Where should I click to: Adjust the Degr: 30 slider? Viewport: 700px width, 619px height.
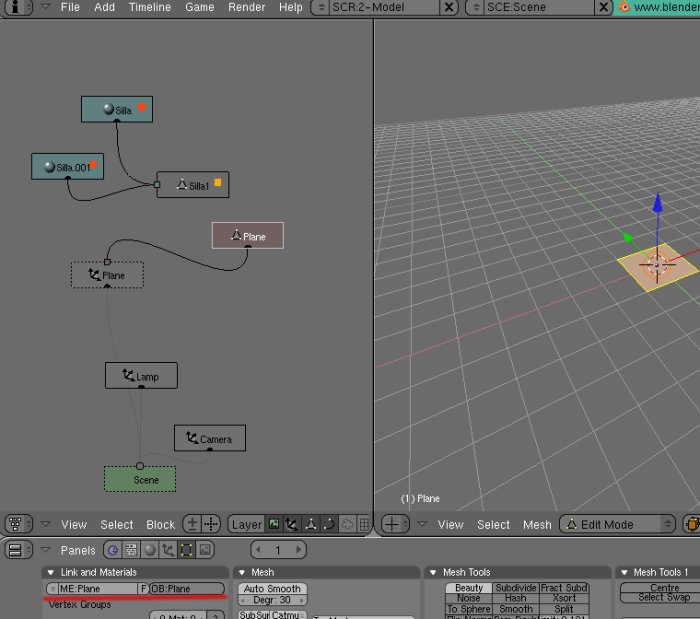click(272, 600)
